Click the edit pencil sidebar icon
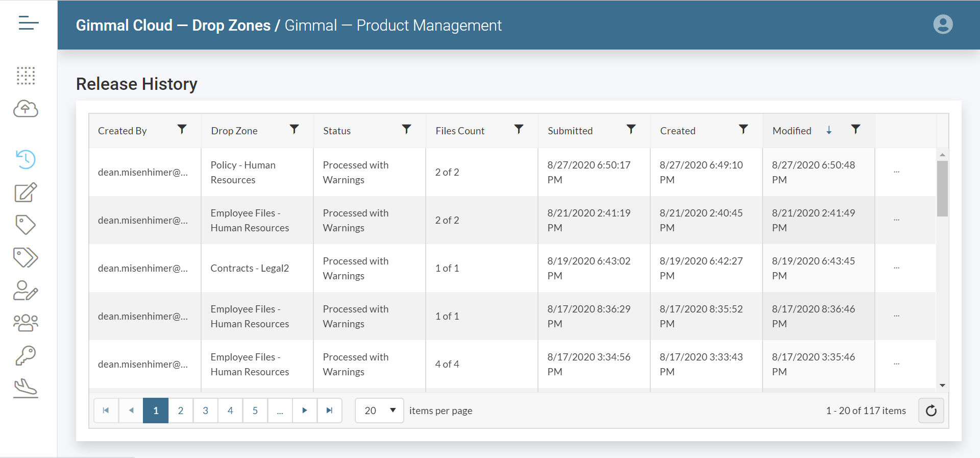The height and width of the screenshot is (458, 980). pos(26,192)
